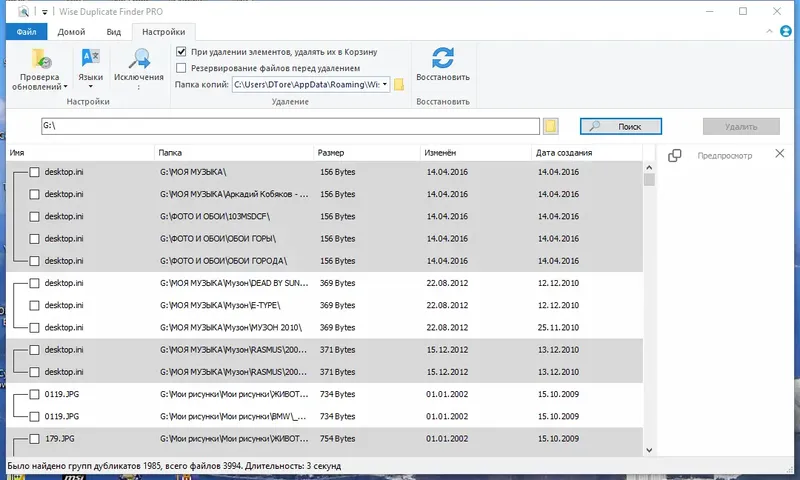Browse for backup folder via yellow folder icon
The height and width of the screenshot is (480, 800).
(399, 84)
